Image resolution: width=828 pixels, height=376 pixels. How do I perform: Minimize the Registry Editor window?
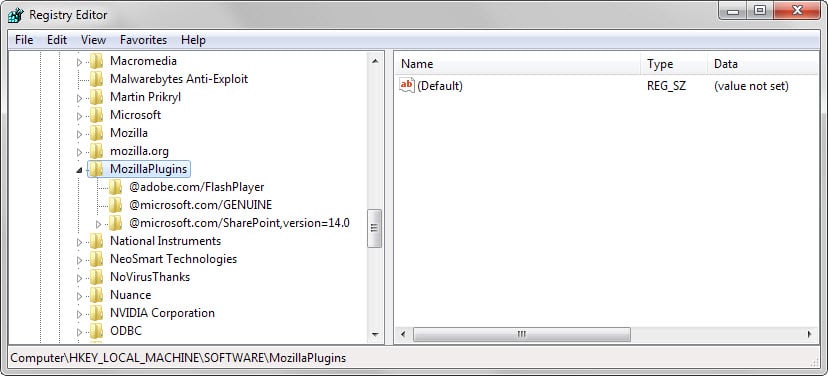point(733,11)
